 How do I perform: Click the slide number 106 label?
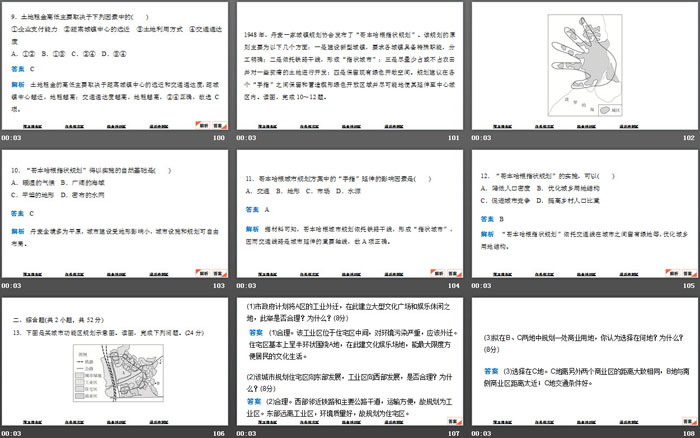[219, 433]
